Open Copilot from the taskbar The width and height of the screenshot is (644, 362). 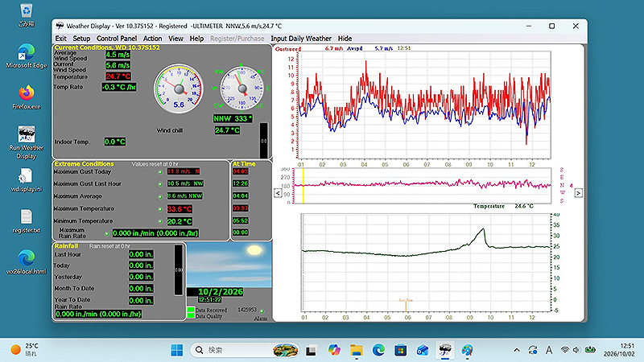pos(334,350)
